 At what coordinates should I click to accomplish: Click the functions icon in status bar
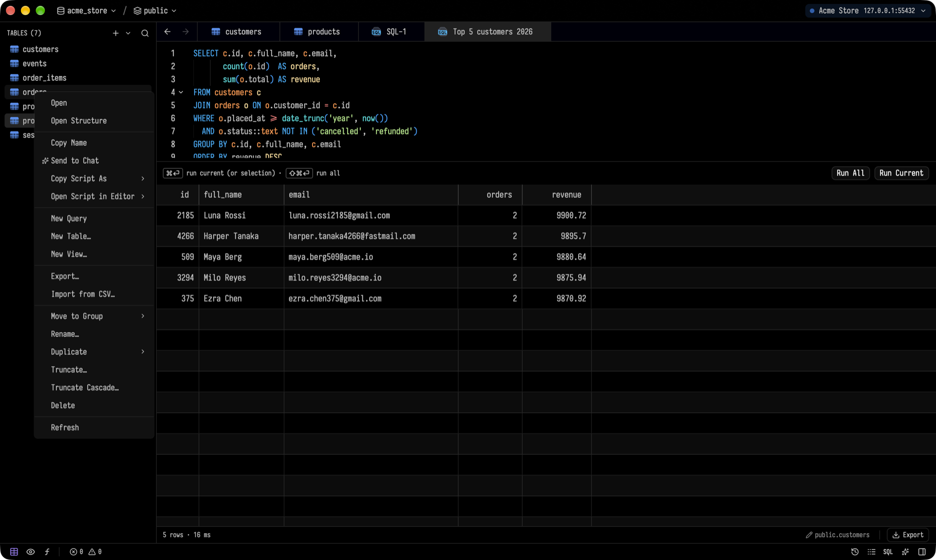click(x=47, y=552)
